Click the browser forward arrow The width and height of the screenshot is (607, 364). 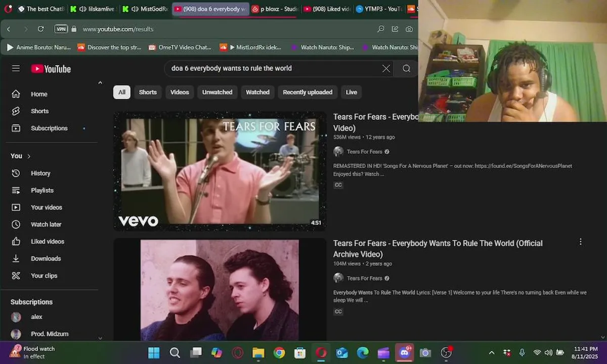click(x=25, y=29)
